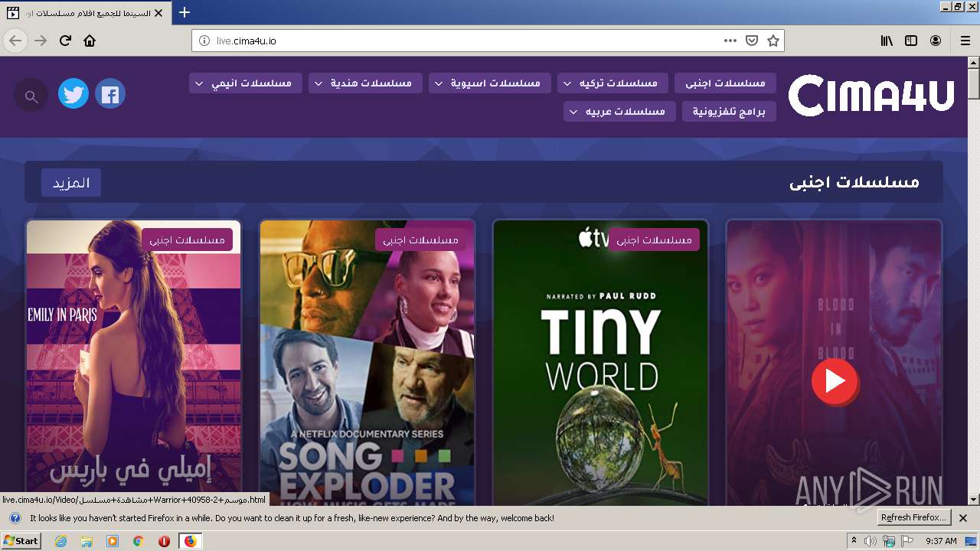Toggle Firefox sidebar view icon
Image resolution: width=980 pixels, height=551 pixels.
point(911,41)
